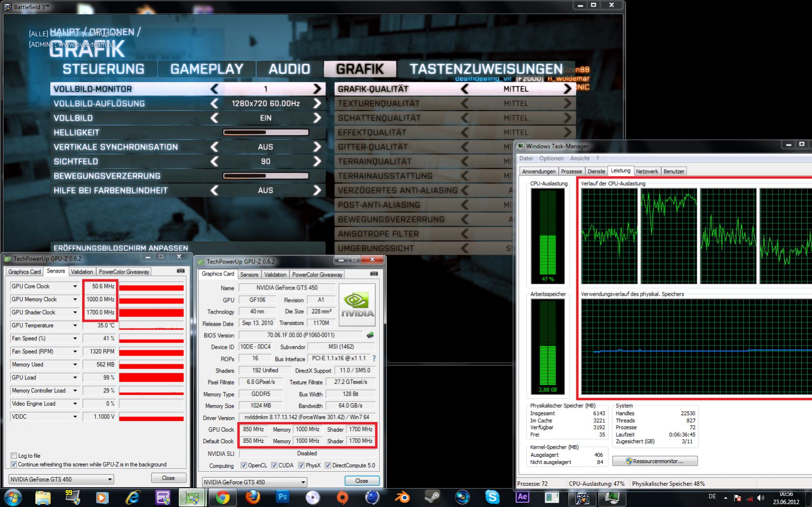Click the Dienste tab in Task-Manager
This screenshot has height=507, width=812.
pos(596,172)
